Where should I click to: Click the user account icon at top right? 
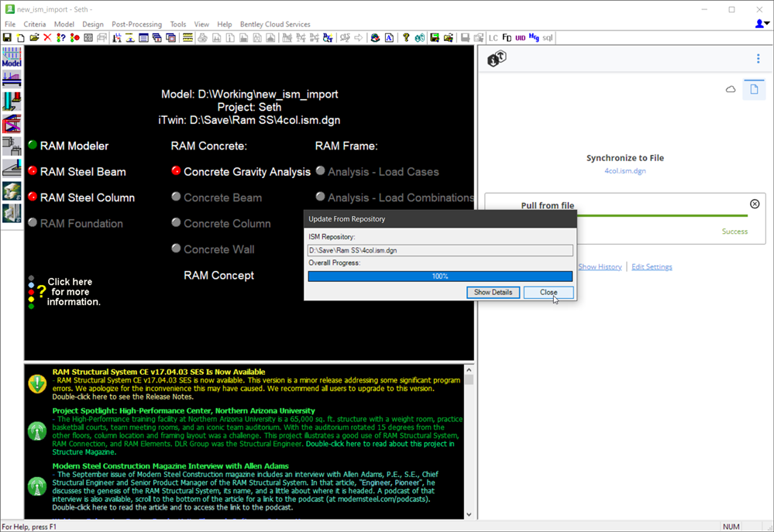pyautogui.click(x=762, y=24)
